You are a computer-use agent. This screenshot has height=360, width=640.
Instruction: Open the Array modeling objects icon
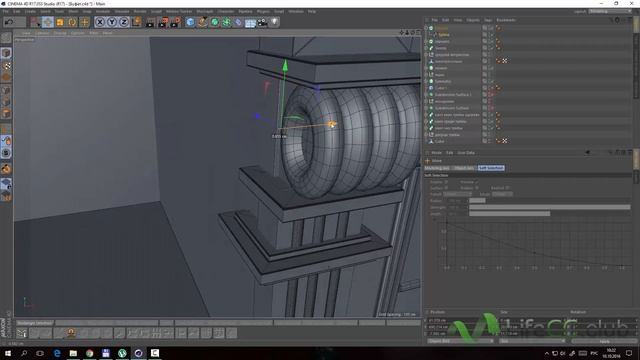[x=226, y=22]
